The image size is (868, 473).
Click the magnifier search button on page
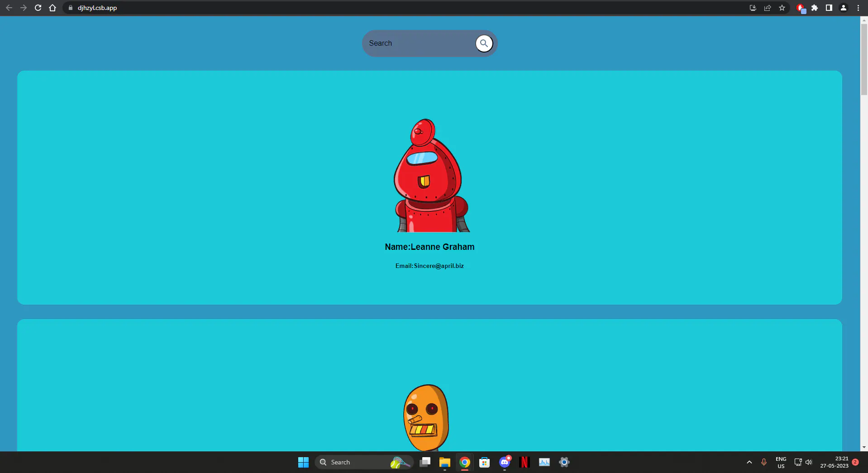(x=484, y=43)
